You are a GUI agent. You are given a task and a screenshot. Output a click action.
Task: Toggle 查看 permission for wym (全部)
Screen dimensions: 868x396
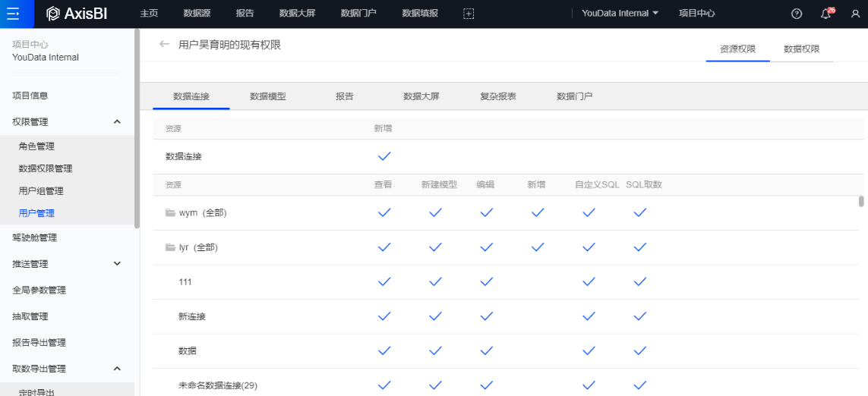pos(384,213)
